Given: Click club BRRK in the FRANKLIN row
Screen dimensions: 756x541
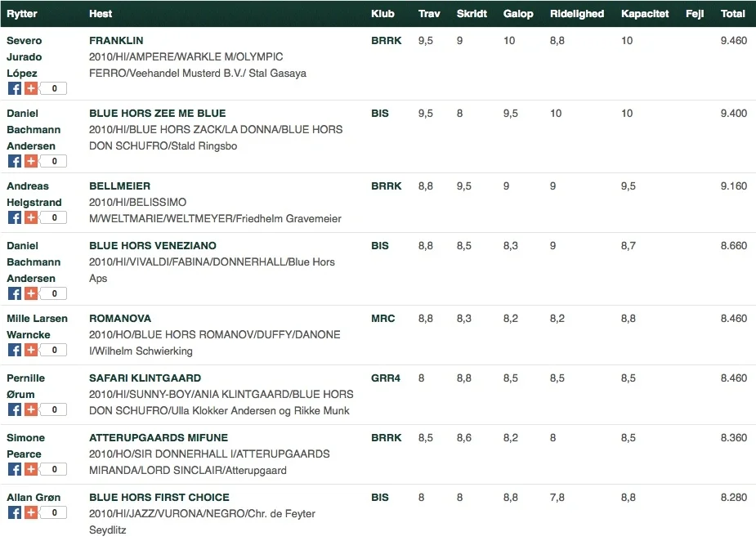Looking at the screenshot, I should [387, 41].
